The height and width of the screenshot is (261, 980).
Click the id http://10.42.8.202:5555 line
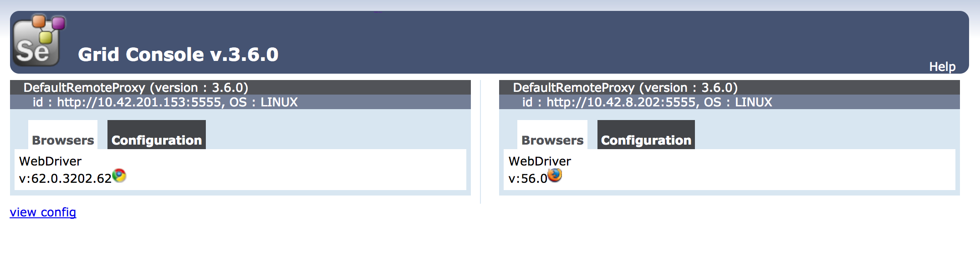point(647,102)
